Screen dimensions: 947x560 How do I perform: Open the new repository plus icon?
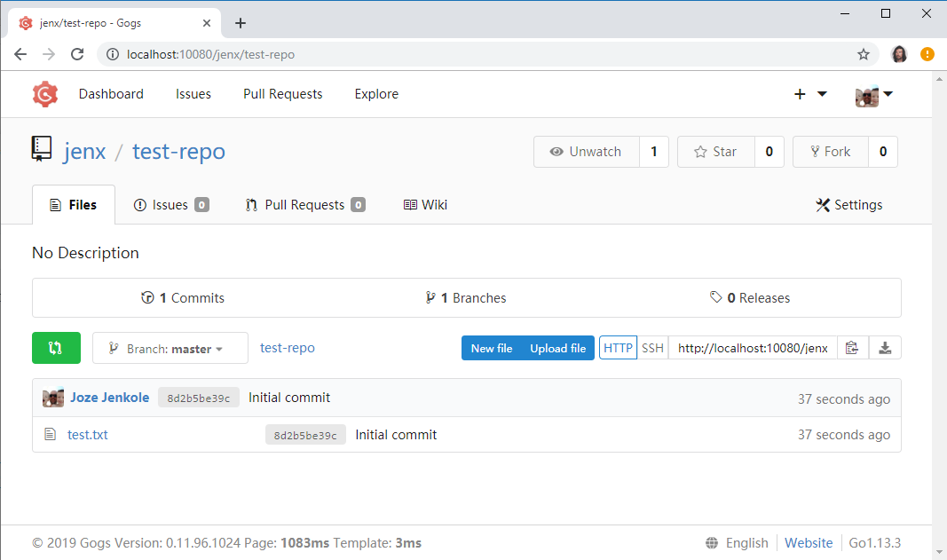(x=799, y=93)
